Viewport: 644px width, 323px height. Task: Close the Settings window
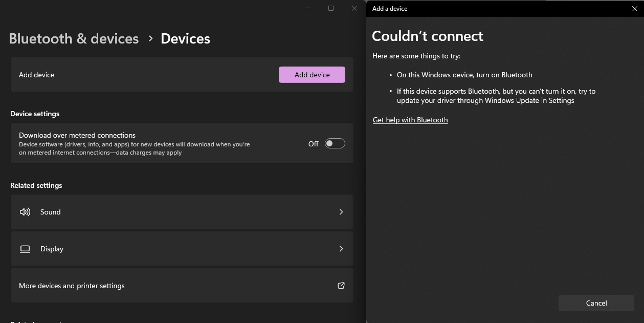[x=354, y=8]
